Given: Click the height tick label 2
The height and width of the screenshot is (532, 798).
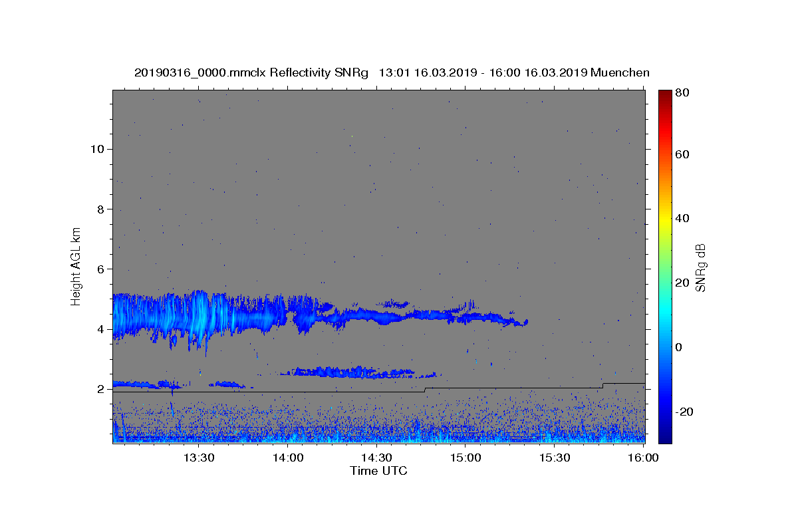Looking at the screenshot, I should pos(100,389).
